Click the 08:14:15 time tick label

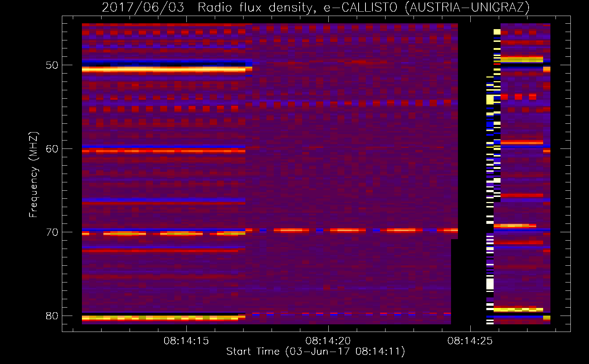tap(186, 341)
